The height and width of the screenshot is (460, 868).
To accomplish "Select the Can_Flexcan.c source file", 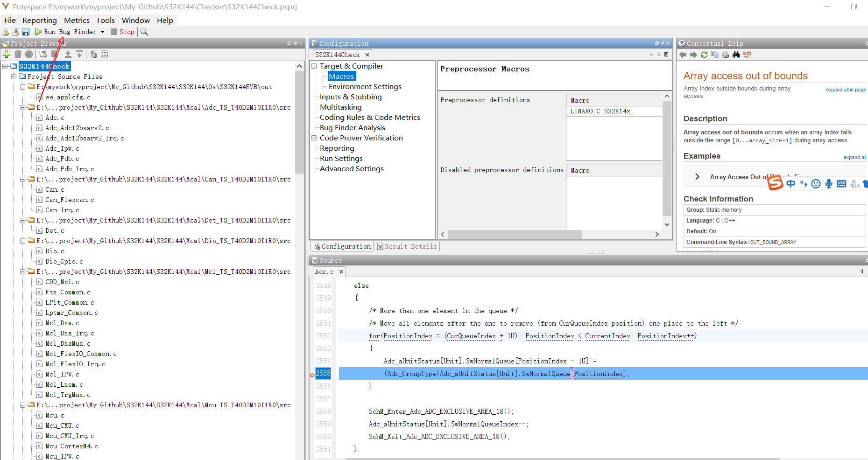I will (x=70, y=200).
